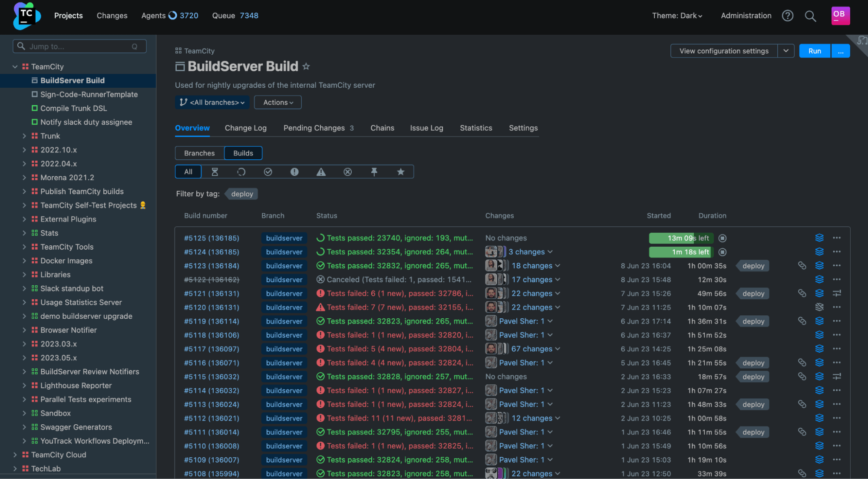This screenshot has width=868, height=479.
Task: Open the Statistics tab
Action: (x=476, y=128)
